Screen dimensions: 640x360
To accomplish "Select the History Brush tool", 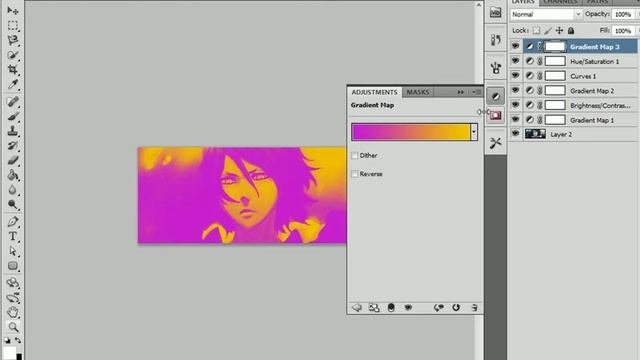I will tap(13, 146).
